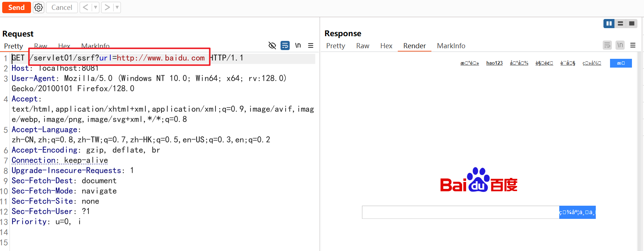644x251 pixels.
Task: Click the blue login button in rendered page
Action: coord(621,63)
